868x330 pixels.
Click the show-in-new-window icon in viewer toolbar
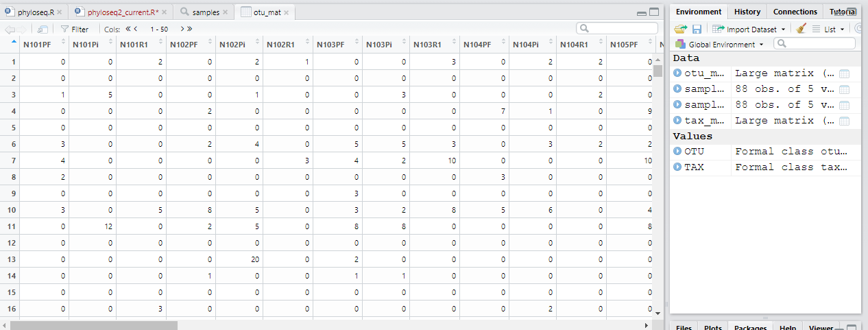[x=43, y=29]
